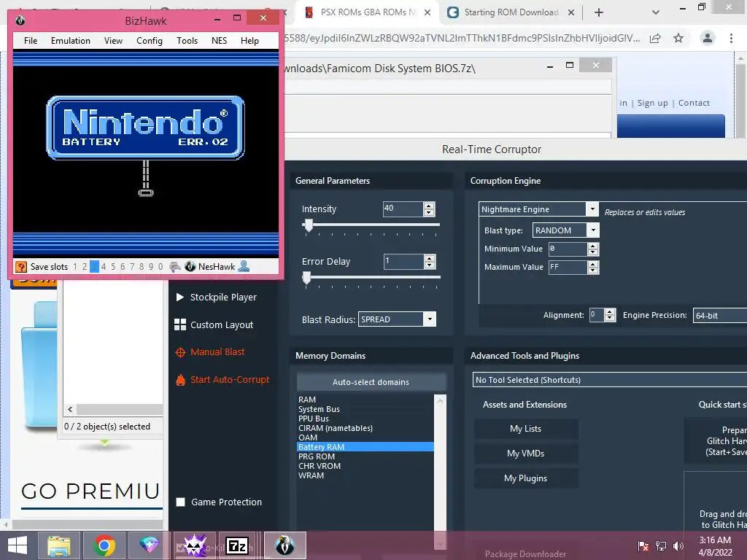Open the diamond gem app in taskbar
Viewport: 747px width, 560px height.
(149, 545)
